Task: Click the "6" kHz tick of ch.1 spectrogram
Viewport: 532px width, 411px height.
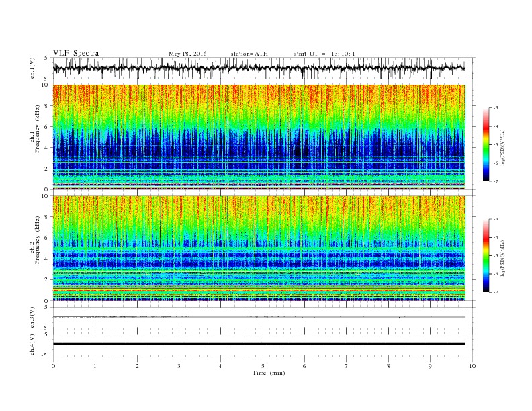Action: [x=47, y=127]
